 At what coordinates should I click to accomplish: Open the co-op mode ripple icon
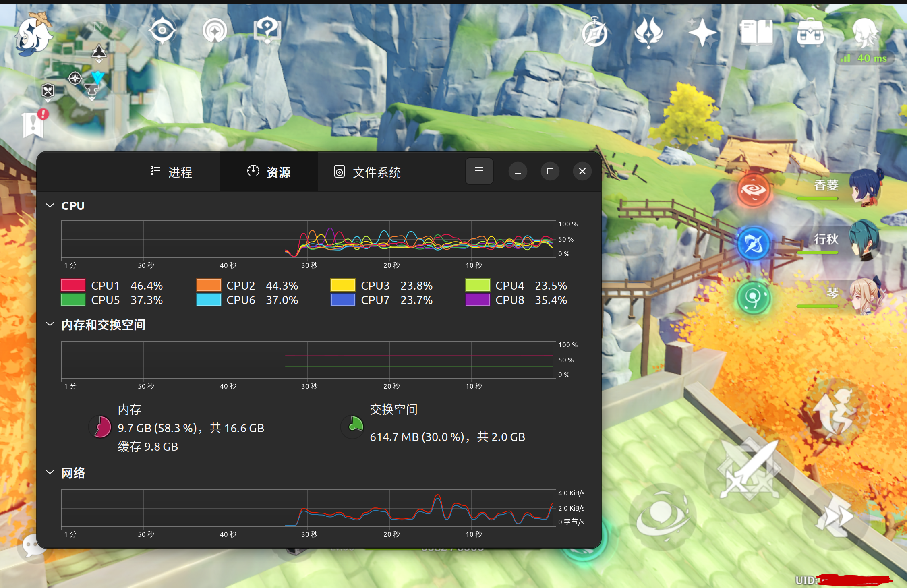click(x=215, y=30)
